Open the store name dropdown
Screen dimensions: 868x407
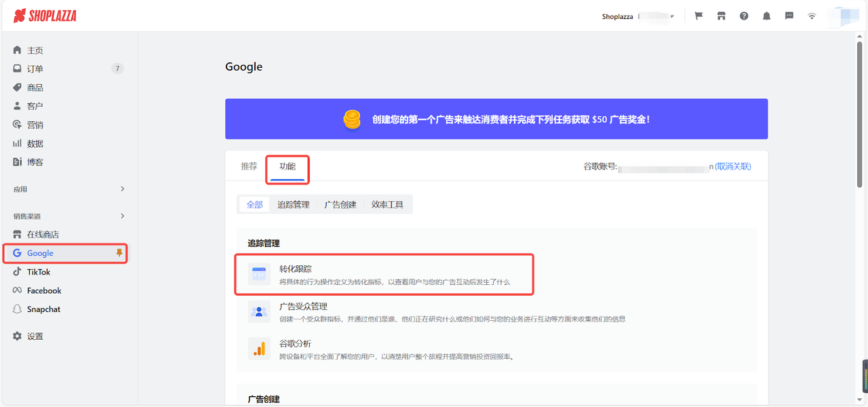pos(653,16)
